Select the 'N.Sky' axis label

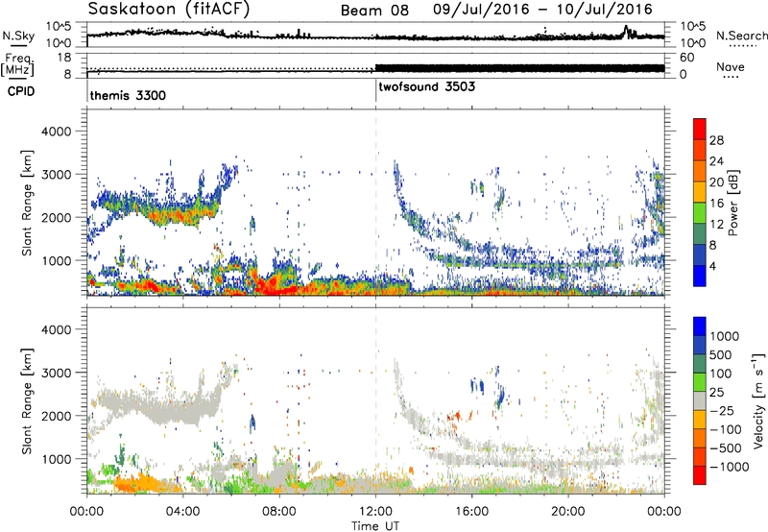tap(18, 36)
